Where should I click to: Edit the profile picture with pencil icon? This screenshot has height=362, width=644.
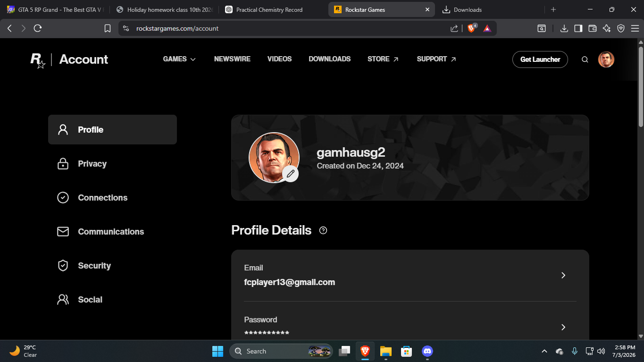[x=291, y=174]
